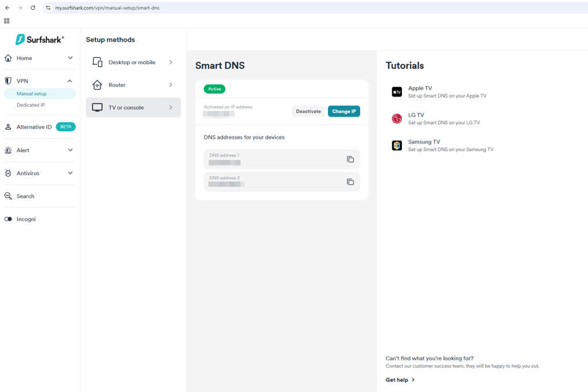This screenshot has width=588, height=392.
Task: Open Router setup via its right chevron
Action: click(x=171, y=85)
